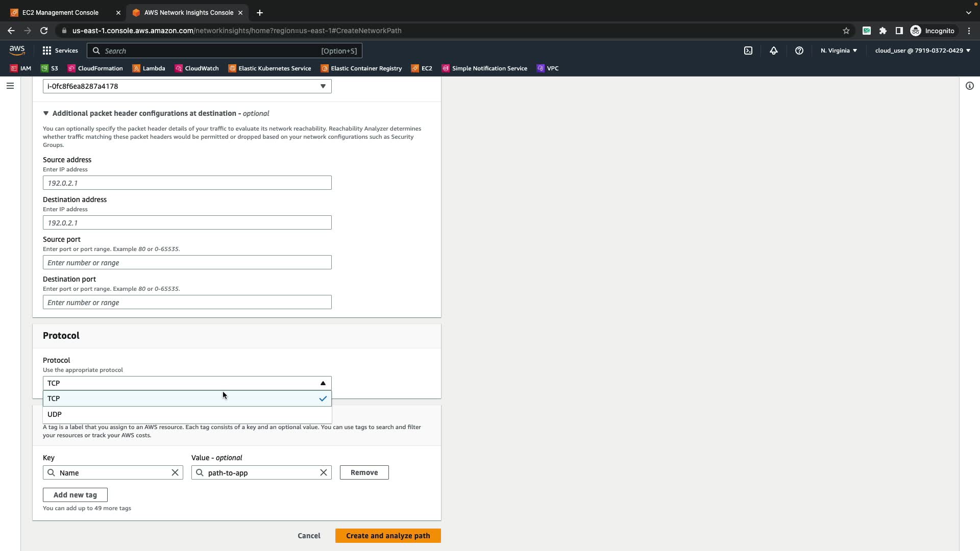Open the notifications bell icon
Viewport: 980px width, 551px height.
[x=773, y=51]
